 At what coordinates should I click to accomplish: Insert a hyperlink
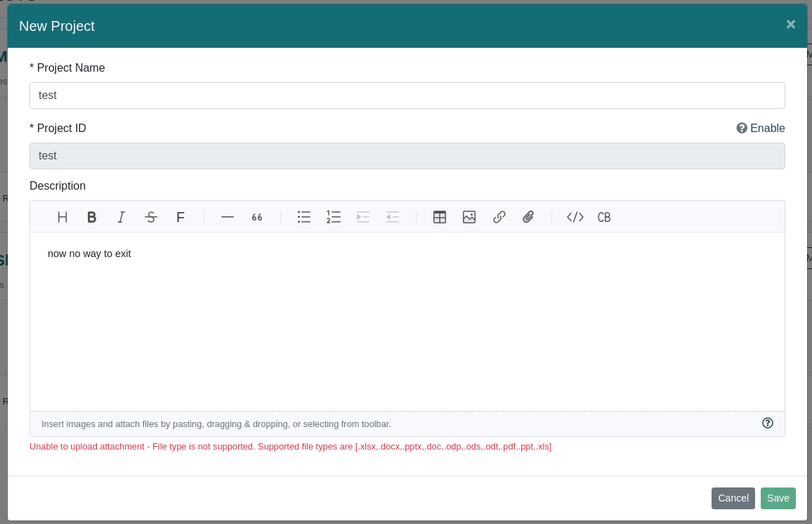point(499,217)
